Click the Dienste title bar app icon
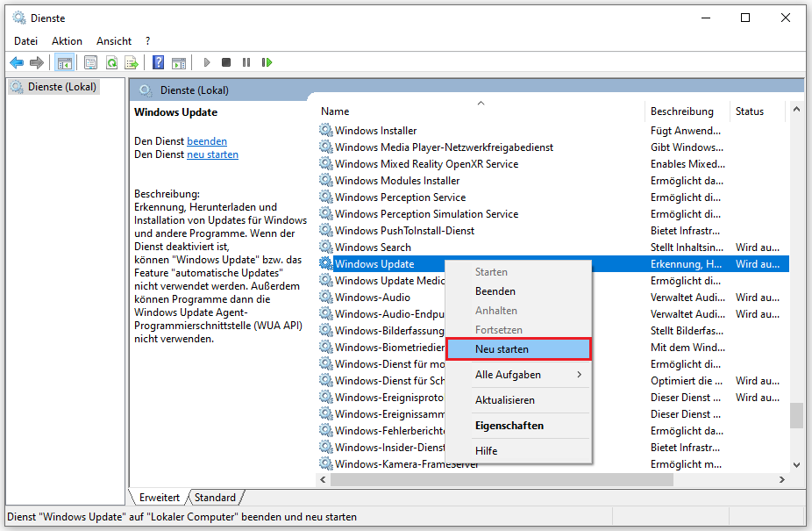812x531 pixels. coord(19,18)
